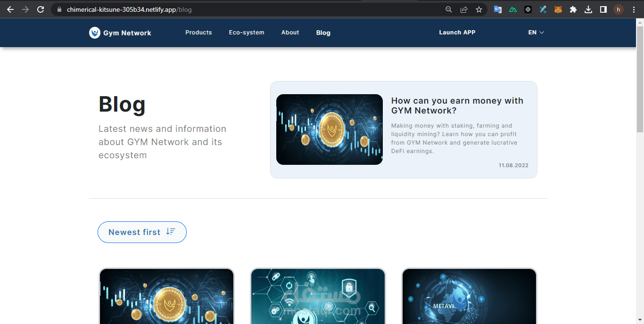Viewport: 644px width, 324px height.
Task: Go to the Blog tab
Action: click(x=323, y=32)
